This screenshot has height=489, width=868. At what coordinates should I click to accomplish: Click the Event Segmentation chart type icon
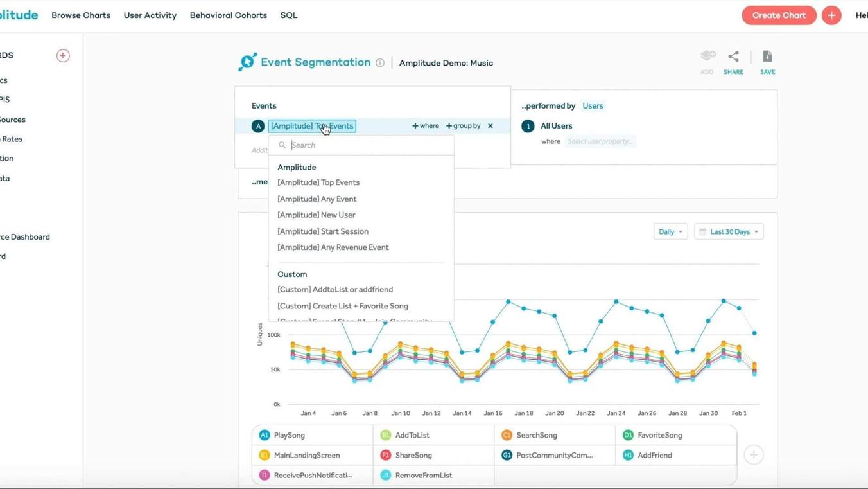coord(247,62)
